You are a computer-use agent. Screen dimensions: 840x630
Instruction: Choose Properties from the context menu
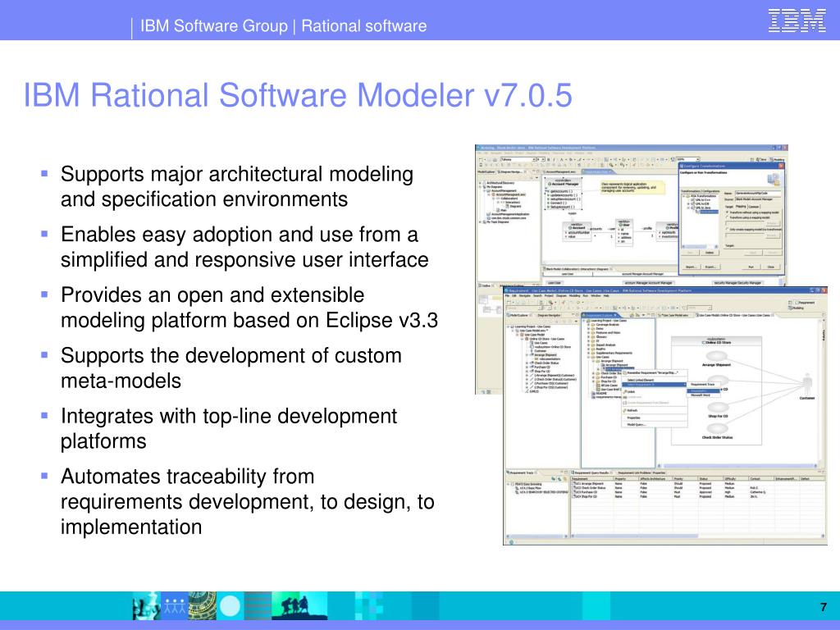(655, 418)
